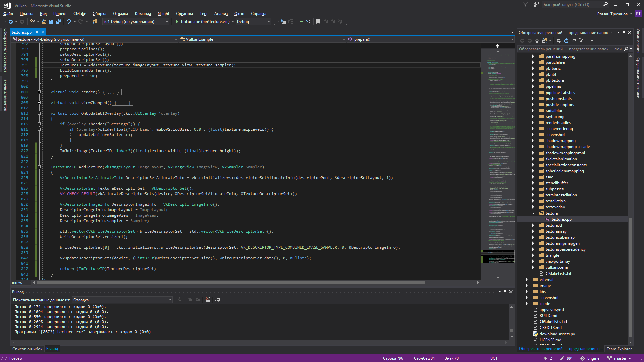Select texture.cpp file in Solution Explorer

coord(561,219)
